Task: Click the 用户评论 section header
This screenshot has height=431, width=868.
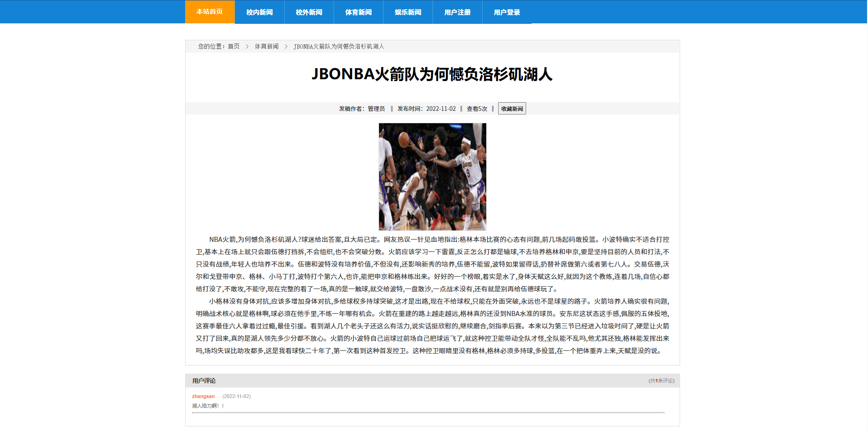Action: pos(204,381)
